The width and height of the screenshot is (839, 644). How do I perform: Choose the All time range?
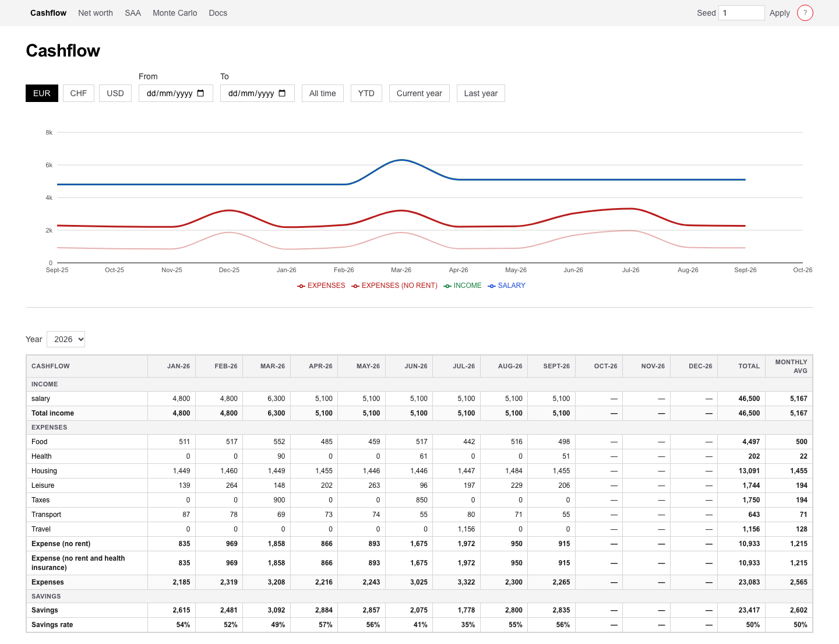coord(323,93)
